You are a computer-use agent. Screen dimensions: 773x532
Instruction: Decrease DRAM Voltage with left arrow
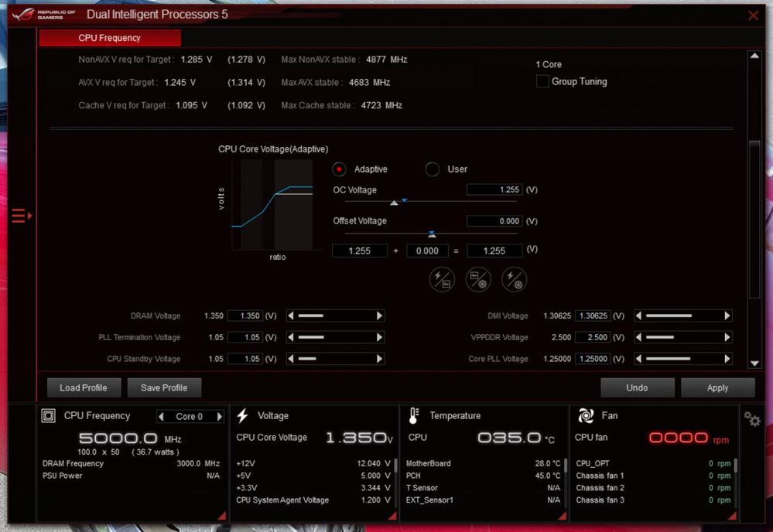point(291,315)
